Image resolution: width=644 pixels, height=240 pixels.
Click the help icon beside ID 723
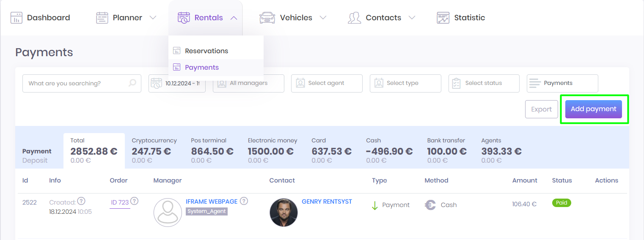[x=135, y=201]
